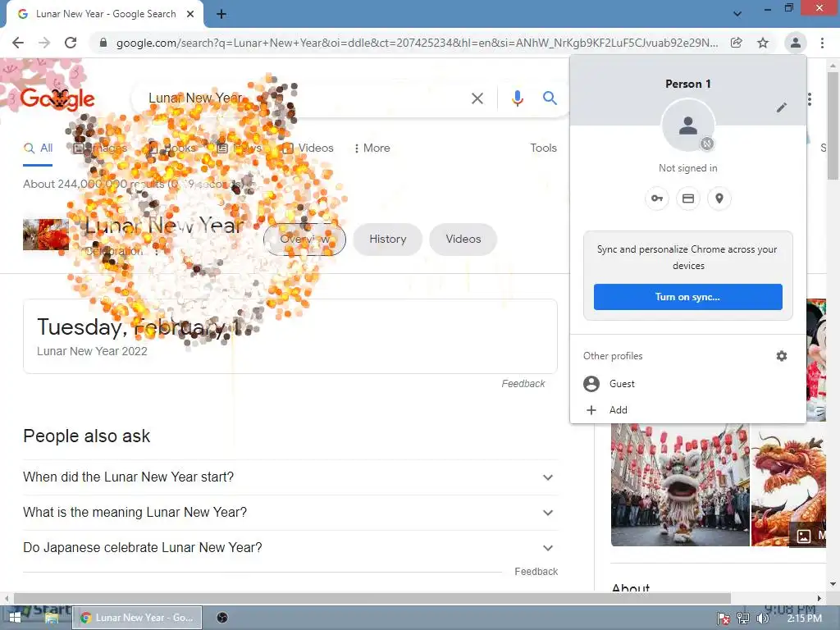Image resolution: width=840 pixels, height=630 pixels.
Task: Open Chrome three-dot menu
Action: tap(822, 43)
